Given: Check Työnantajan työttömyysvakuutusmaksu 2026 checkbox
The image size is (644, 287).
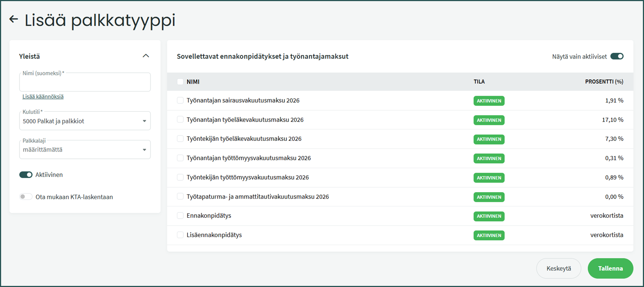Looking at the screenshot, I should pyautogui.click(x=180, y=158).
